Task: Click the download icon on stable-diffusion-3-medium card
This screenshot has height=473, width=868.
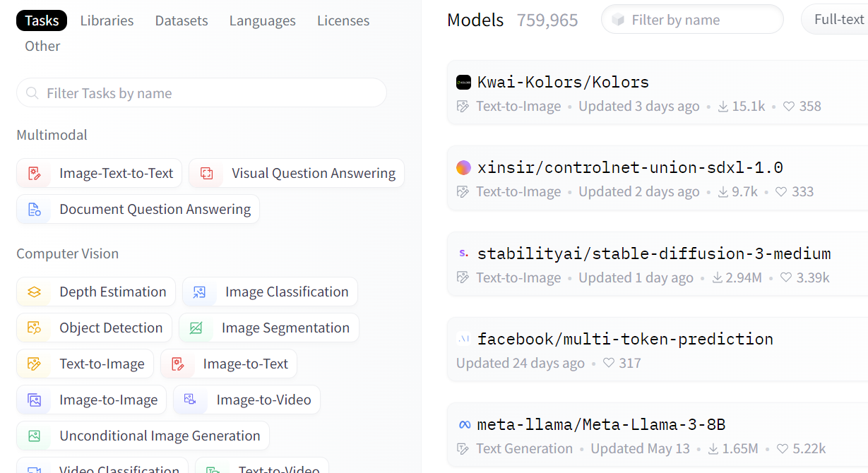Action: click(x=717, y=278)
